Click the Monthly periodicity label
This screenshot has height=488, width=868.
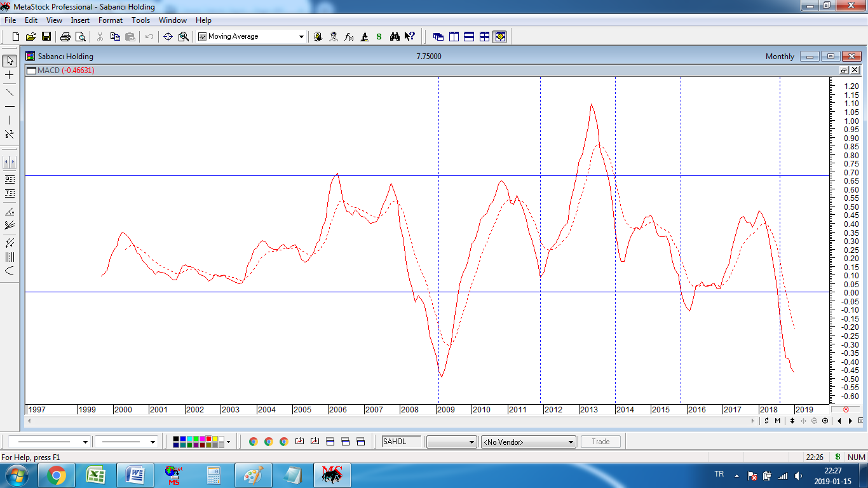(x=780, y=57)
